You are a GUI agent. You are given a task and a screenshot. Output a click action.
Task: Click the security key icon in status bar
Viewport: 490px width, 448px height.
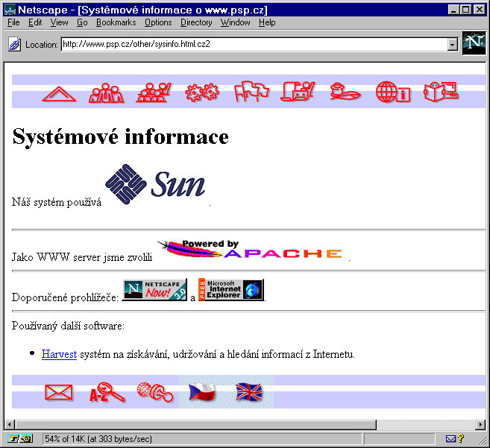pyautogui.click(x=19, y=439)
